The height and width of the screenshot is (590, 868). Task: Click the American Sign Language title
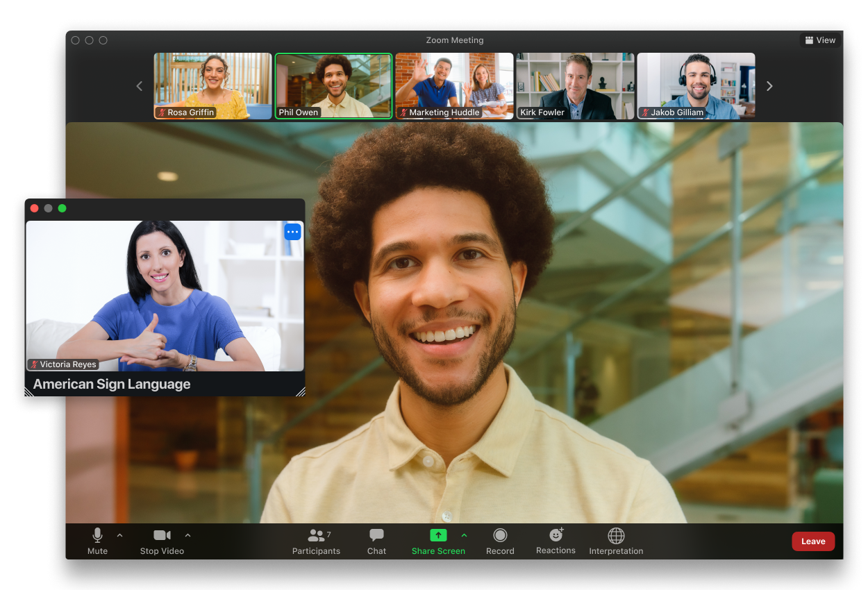coord(112,384)
